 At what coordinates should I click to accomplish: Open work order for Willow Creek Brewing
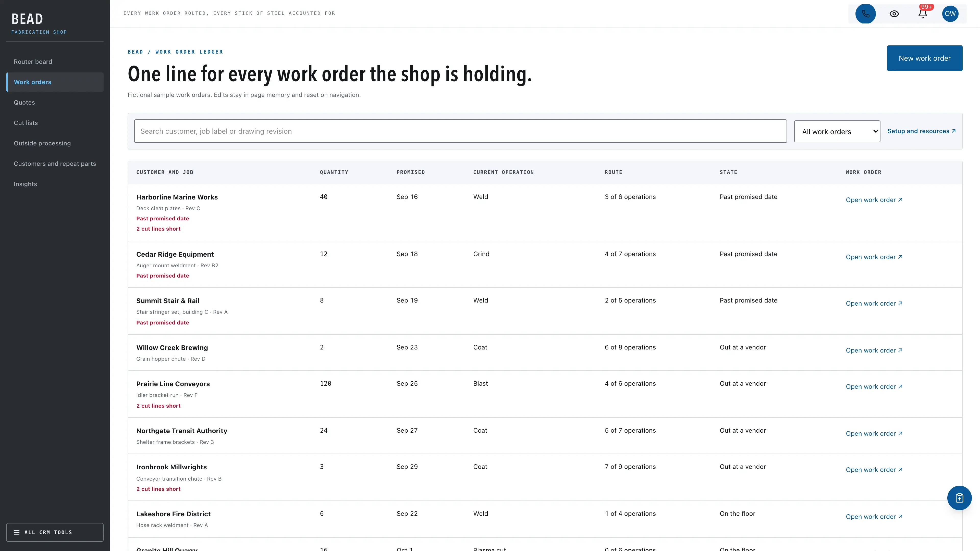pyautogui.click(x=874, y=350)
